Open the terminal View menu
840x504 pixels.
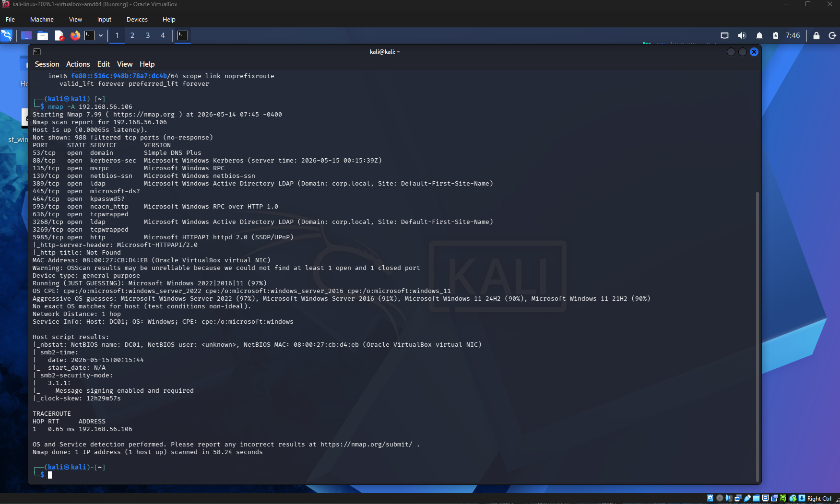125,64
